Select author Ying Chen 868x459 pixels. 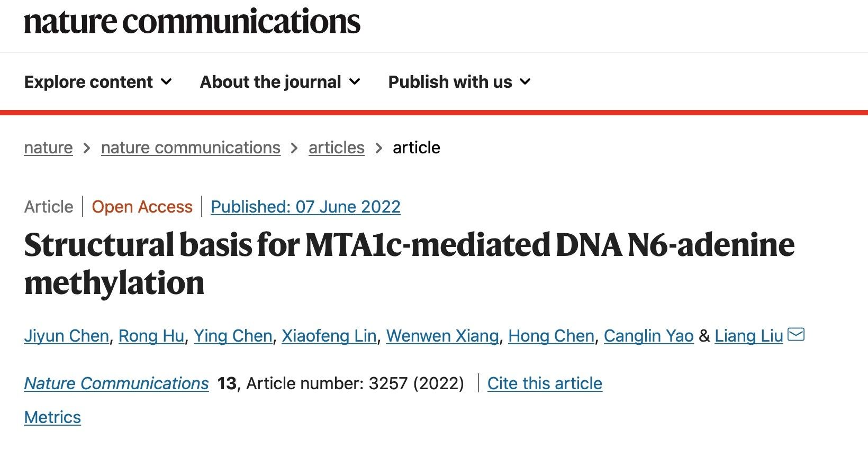click(233, 336)
